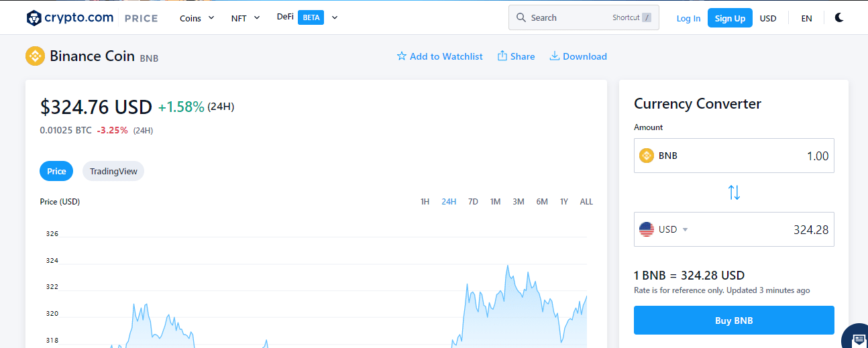Open the chat widget at bottom right
Image resolution: width=868 pixels, height=348 pixels.
[856, 337]
